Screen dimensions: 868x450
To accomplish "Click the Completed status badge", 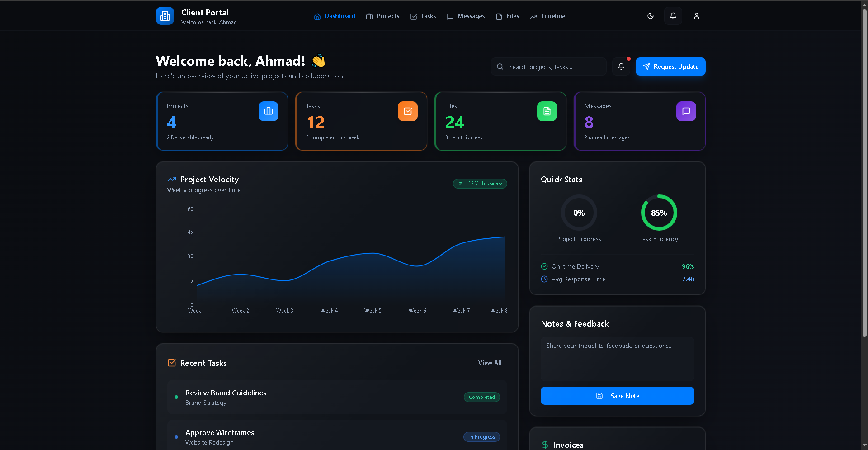I will tap(482, 397).
